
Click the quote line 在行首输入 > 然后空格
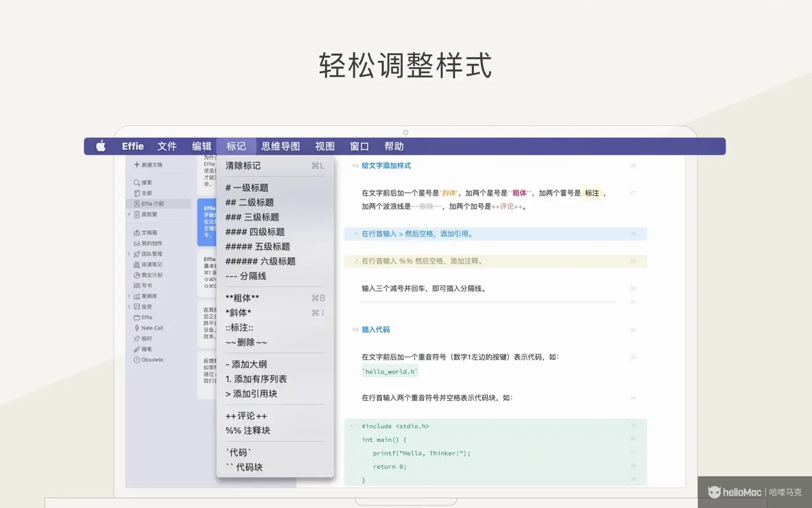[x=495, y=234]
